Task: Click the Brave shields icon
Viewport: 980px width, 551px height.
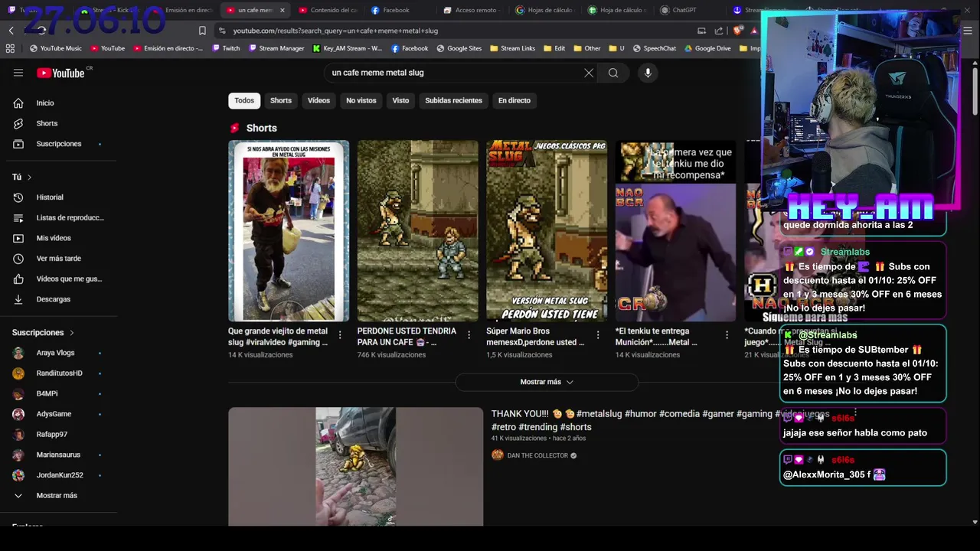Action: tap(737, 31)
